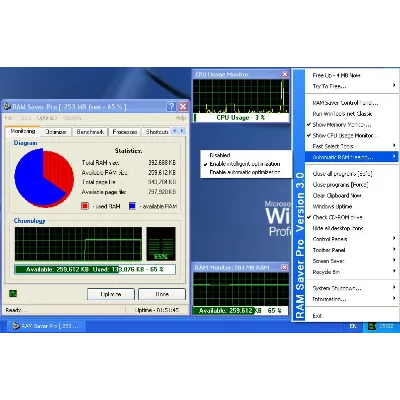
Task: Expand the Recycle Bin submenu
Action: pos(352,272)
